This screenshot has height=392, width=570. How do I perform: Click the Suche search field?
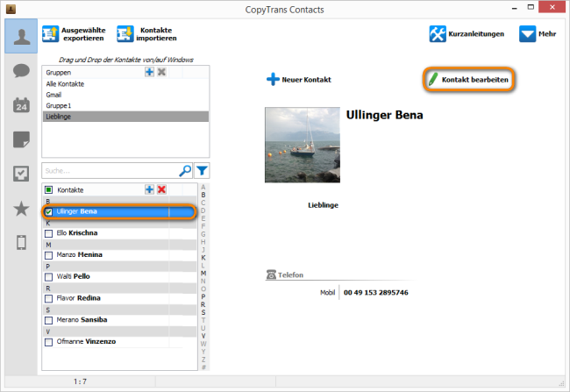coord(110,171)
